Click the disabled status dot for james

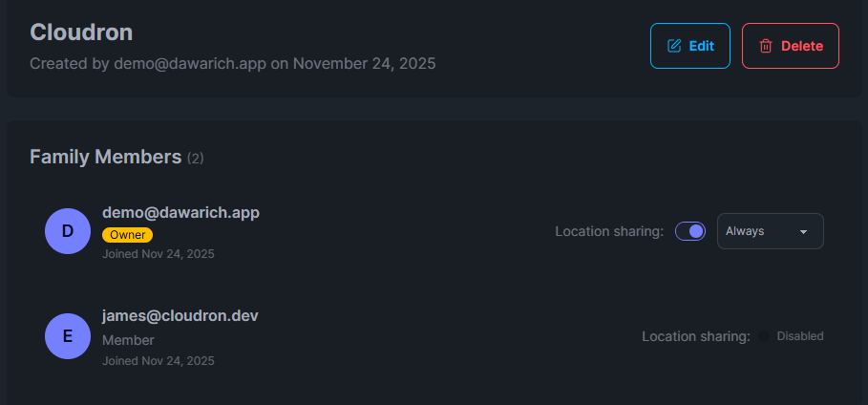coord(764,336)
